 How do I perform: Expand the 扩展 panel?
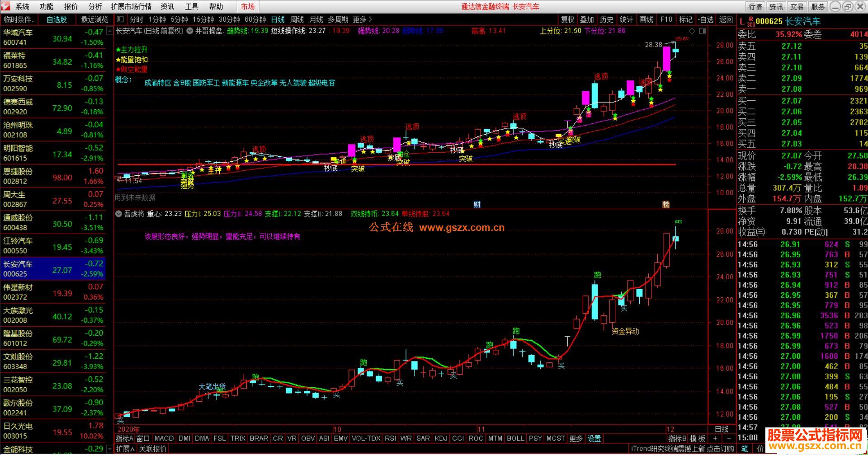point(125,449)
